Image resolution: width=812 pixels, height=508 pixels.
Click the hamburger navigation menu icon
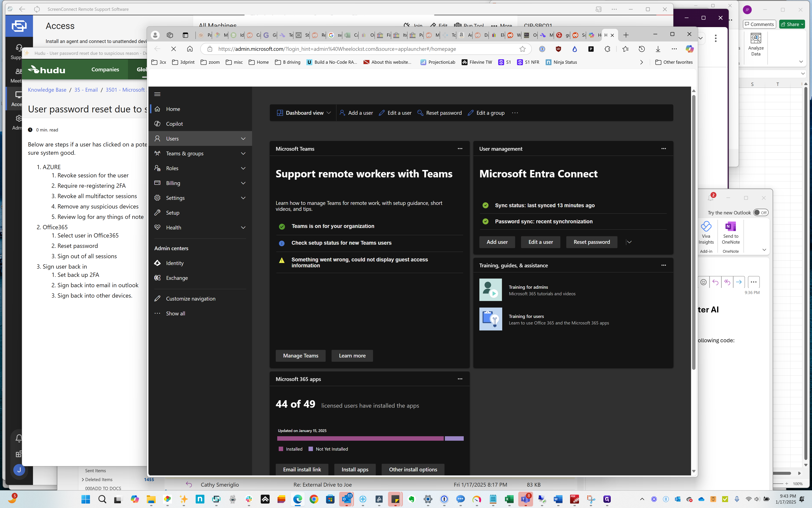click(x=157, y=94)
